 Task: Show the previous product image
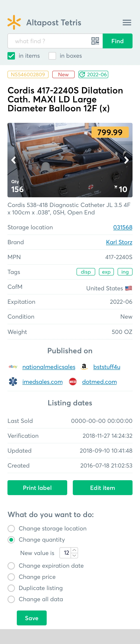tap(14, 160)
